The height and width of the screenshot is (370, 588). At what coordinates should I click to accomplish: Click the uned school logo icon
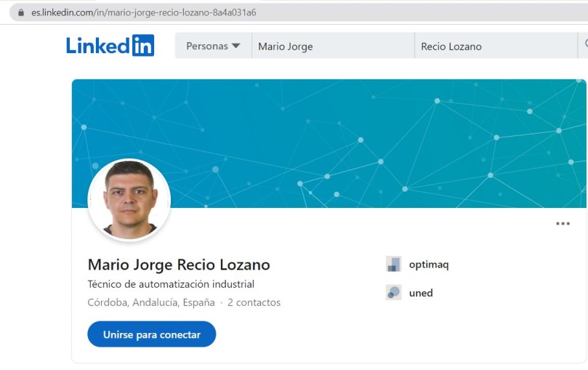pos(393,293)
